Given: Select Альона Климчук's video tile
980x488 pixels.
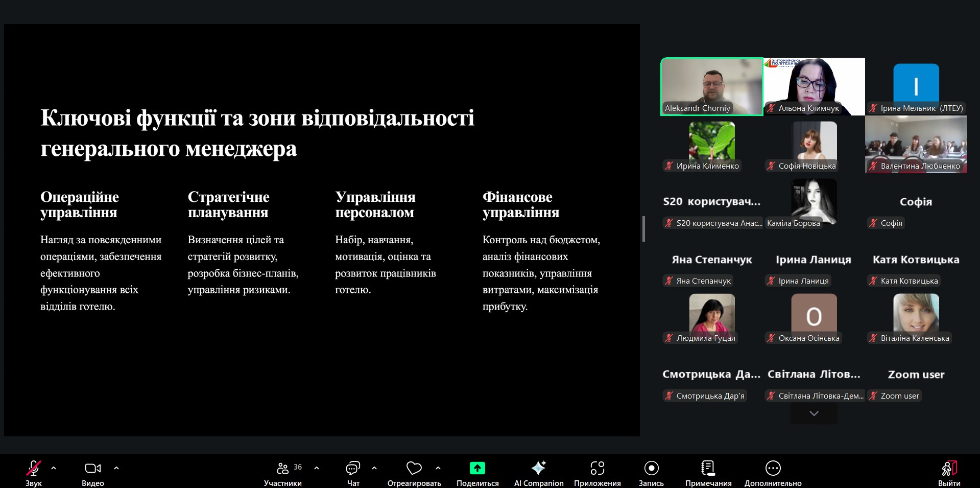Looking at the screenshot, I should click(814, 86).
